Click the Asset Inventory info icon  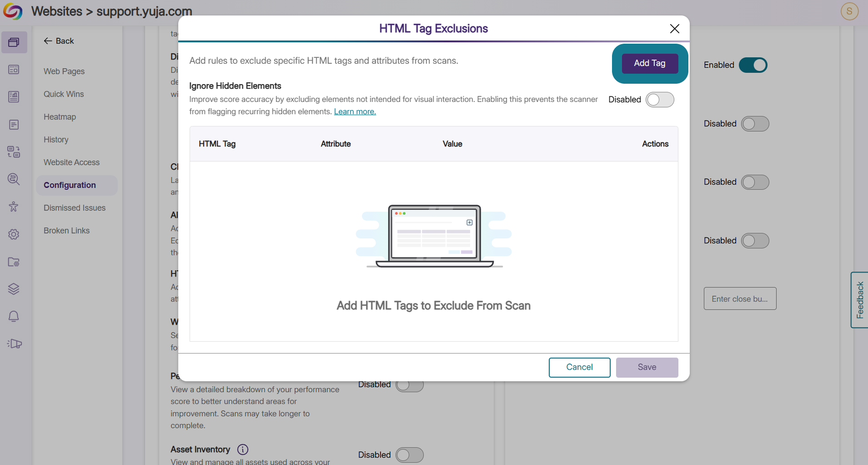coord(243,450)
